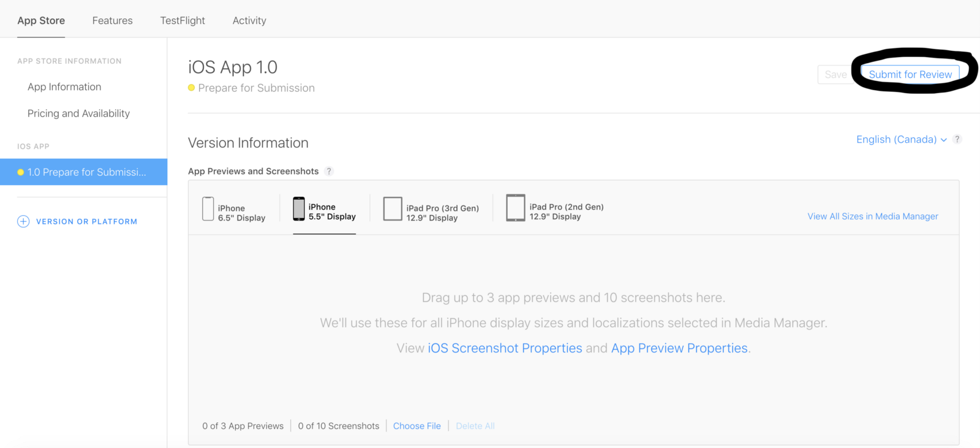Click the help icon next to English (Canada)
This screenshot has height=448, width=980.
[957, 139]
